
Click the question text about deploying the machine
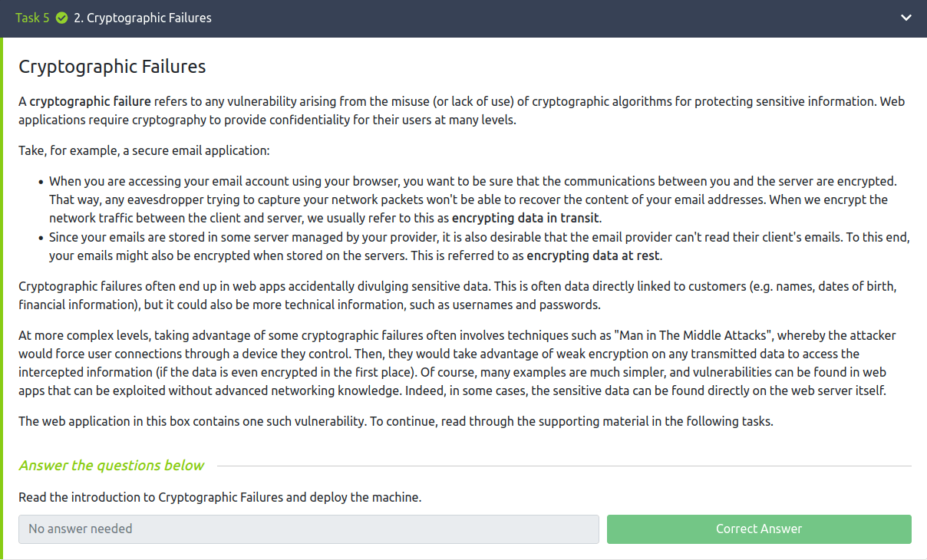(x=220, y=497)
